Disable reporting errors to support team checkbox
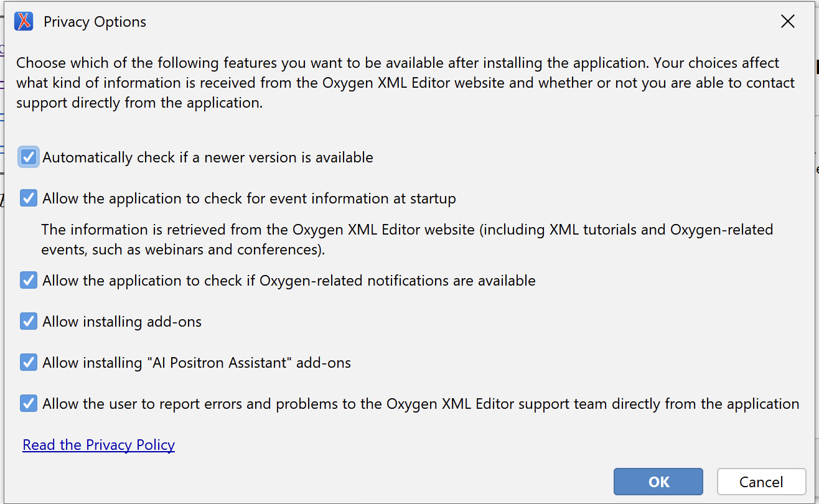The image size is (819, 504). [x=29, y=404]
